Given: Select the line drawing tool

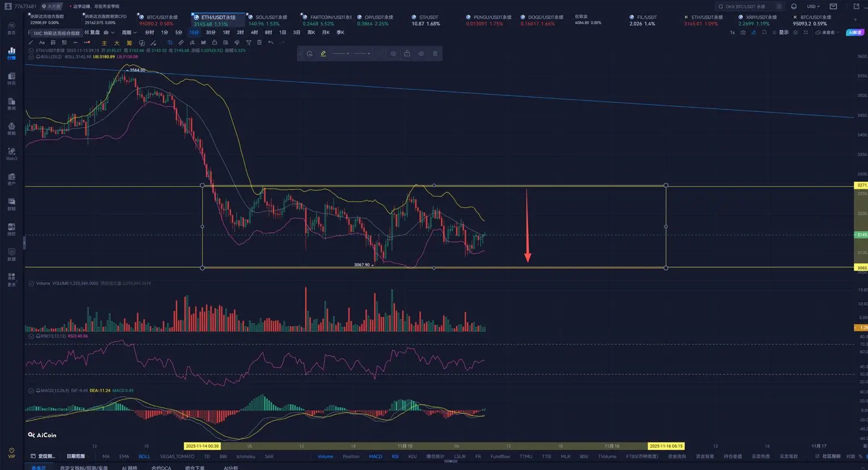Looking at the screenshot, I should click(31, 43).
